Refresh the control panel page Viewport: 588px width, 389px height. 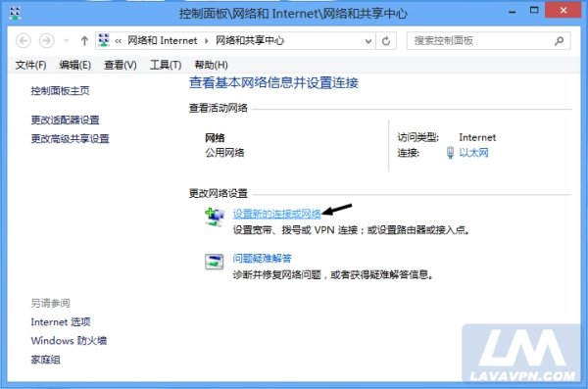(x=386, y=41)
